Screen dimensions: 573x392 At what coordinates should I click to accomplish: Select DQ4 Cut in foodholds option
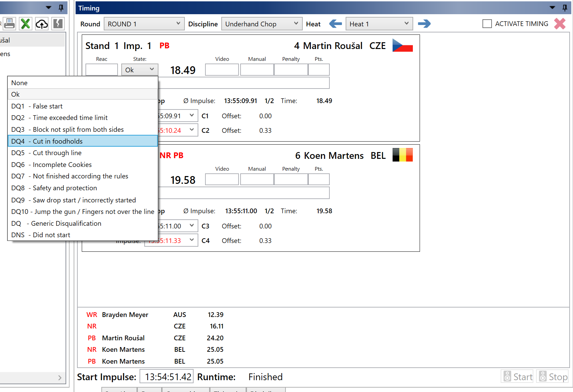[82, 141]
